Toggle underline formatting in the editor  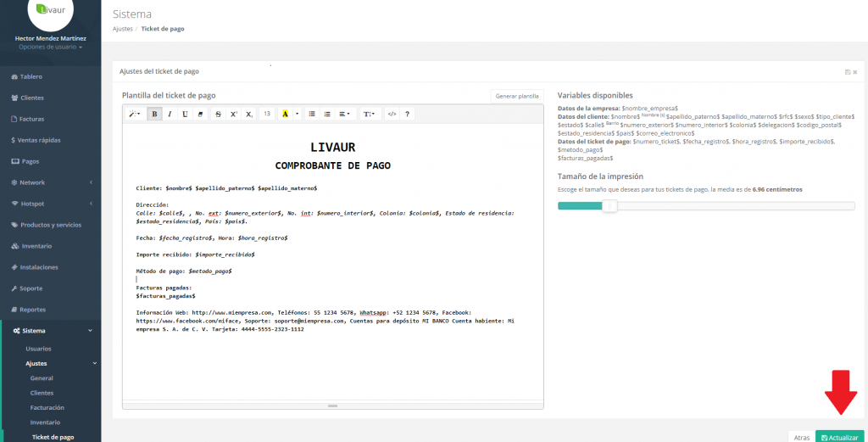pos(185,114)
